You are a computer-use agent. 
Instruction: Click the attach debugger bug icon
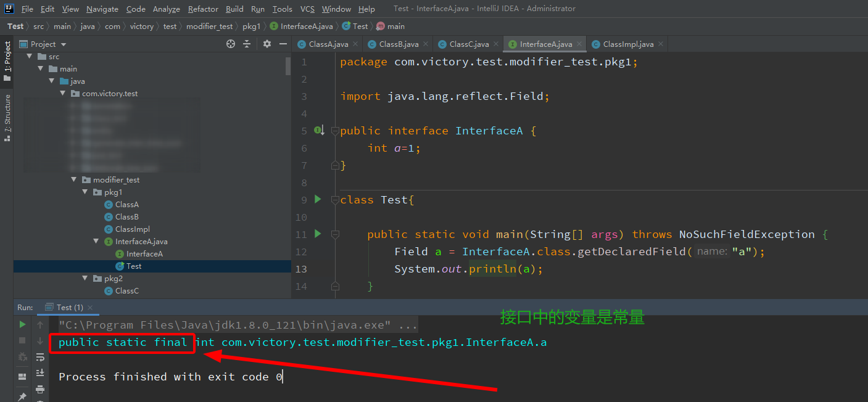point(22,357)
